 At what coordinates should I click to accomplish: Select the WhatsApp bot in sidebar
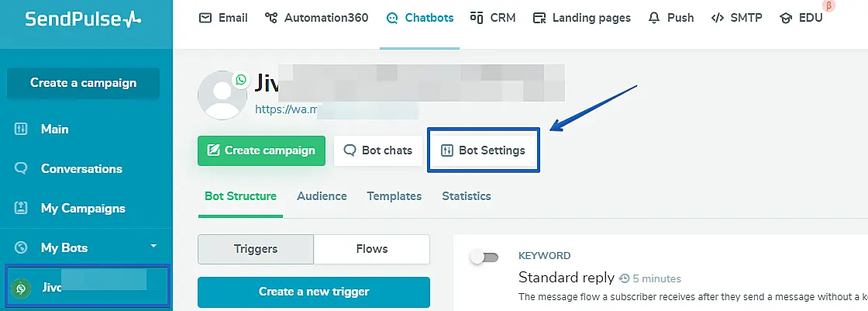pos(85,288)
